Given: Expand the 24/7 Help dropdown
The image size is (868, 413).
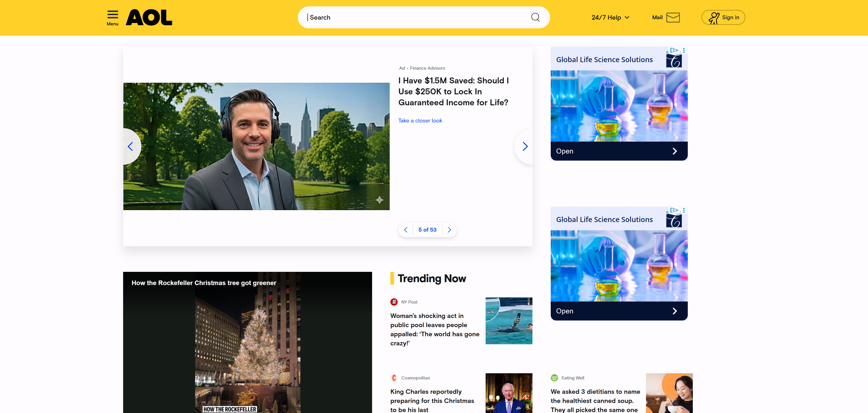Looking at the screenshot, I should tap(610, 18).
